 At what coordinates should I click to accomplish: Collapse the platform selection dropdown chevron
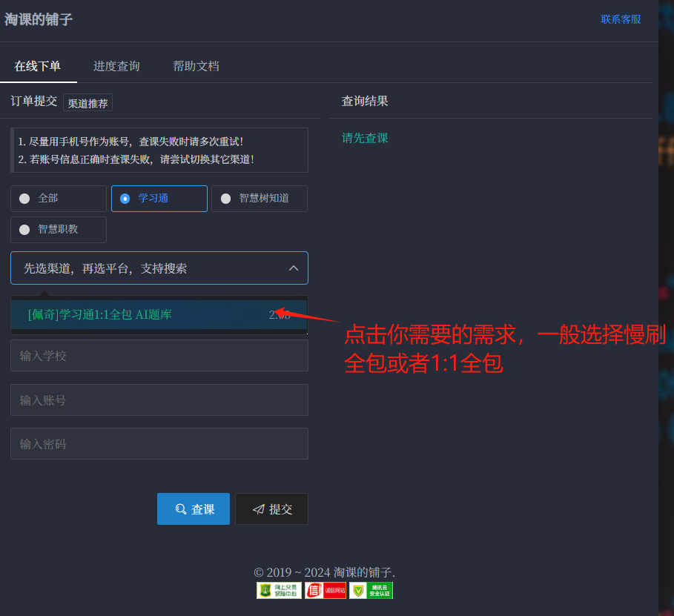tap(294, 268)
